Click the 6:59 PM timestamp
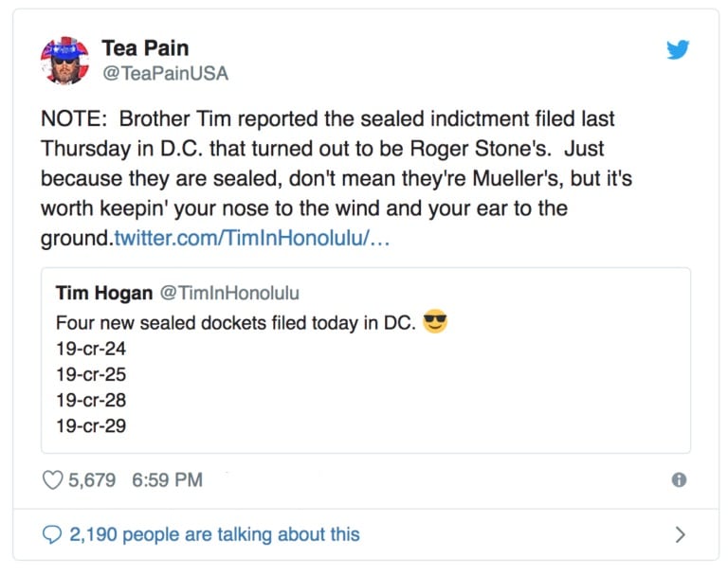Image resolution: width=728 pixels, height=576 pixels. point(167,480)
